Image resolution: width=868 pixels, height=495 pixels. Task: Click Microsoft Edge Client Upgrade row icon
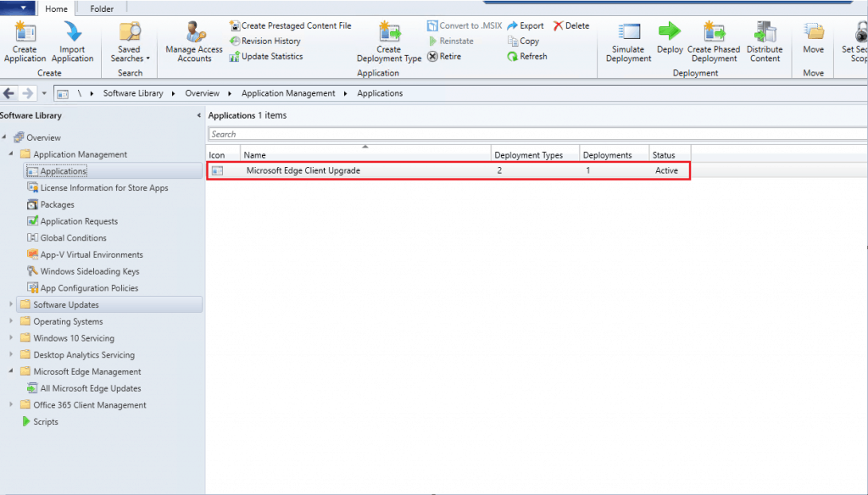[218, 171]
